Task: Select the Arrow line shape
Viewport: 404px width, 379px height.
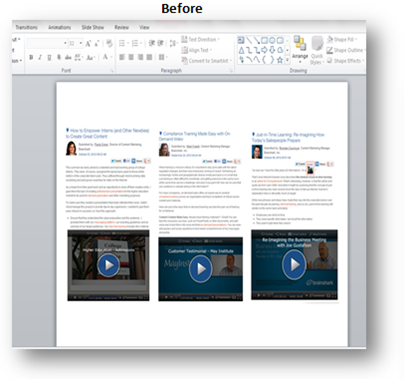Action: click(256, 40)
